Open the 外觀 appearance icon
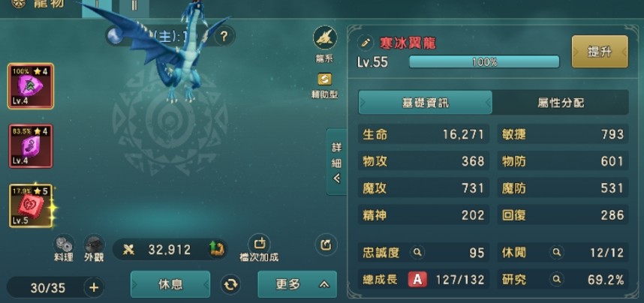The width and height of the screenshot is (644, 303). point(94,244)
